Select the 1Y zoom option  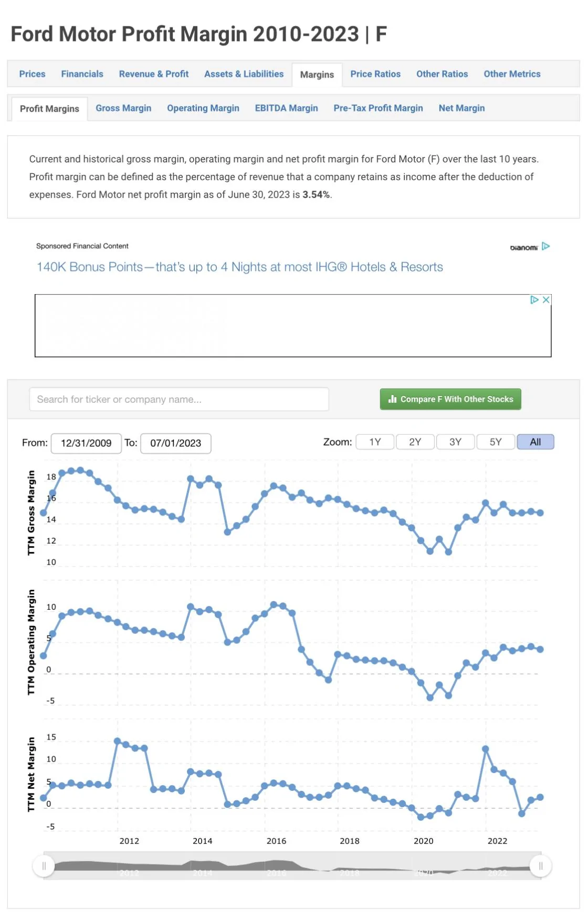tap(375, 442)
